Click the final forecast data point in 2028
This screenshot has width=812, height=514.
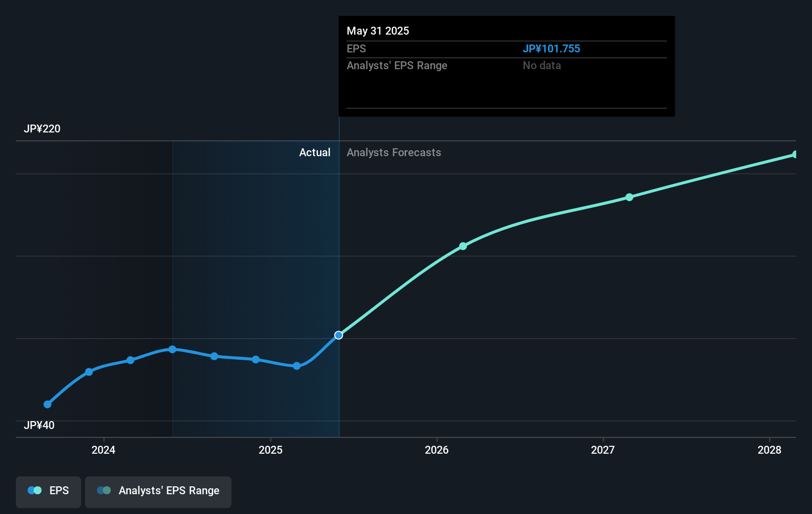click(x=795, y=155)
